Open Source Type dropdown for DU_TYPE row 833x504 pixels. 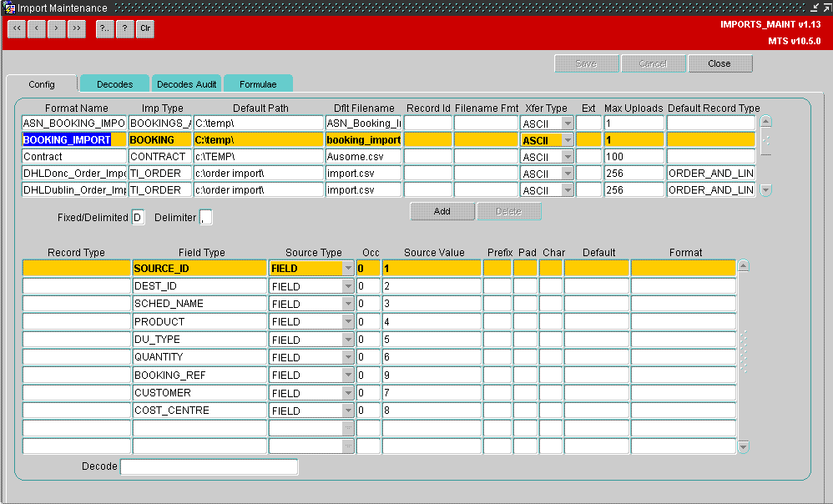tap(348, 340)
